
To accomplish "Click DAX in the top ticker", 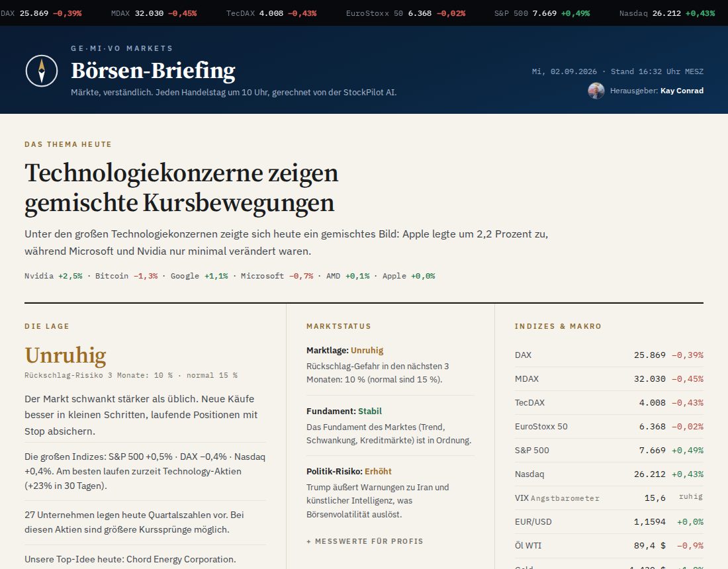I will click(x=41, y=13).
